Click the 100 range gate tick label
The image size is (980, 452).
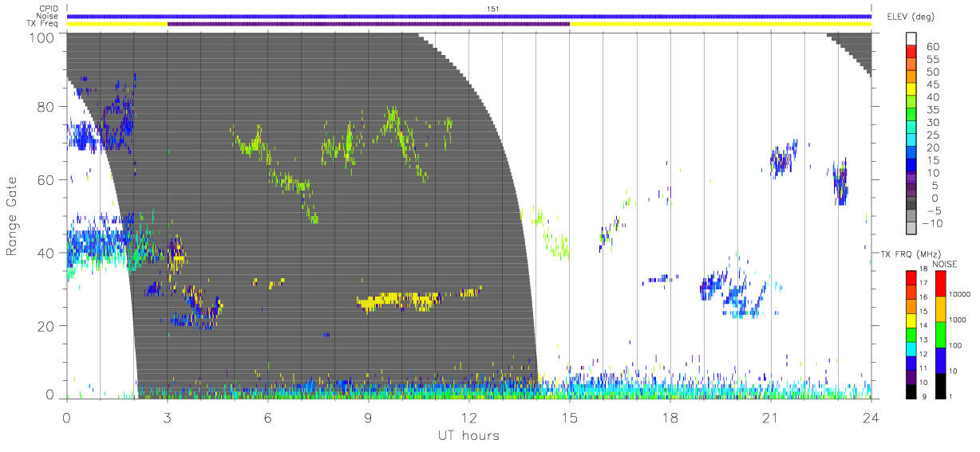(41, 37)
